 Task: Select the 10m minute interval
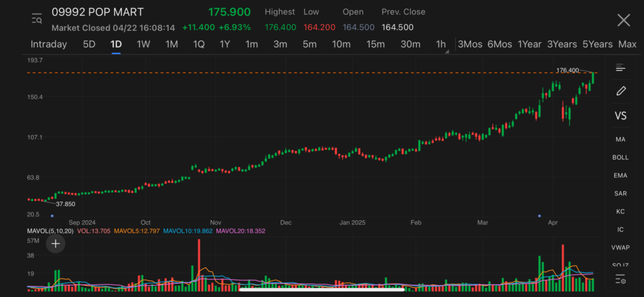point(341,45)
